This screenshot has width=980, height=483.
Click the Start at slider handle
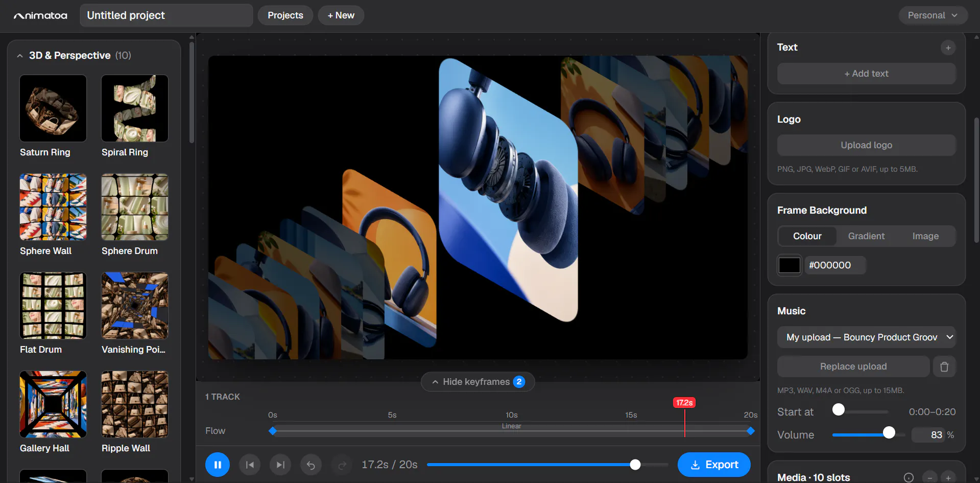pyautogui.click(x=839, y=409)
